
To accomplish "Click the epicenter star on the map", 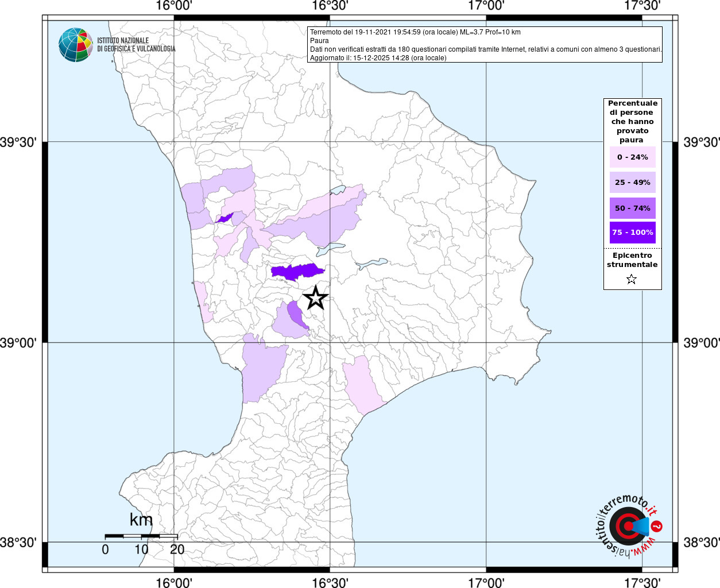I will click(315, 297).
